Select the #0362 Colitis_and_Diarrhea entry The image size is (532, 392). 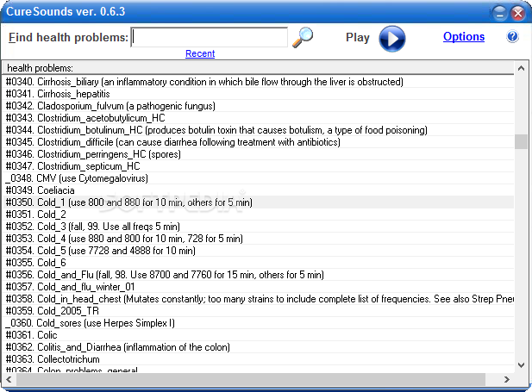point(259,347)
